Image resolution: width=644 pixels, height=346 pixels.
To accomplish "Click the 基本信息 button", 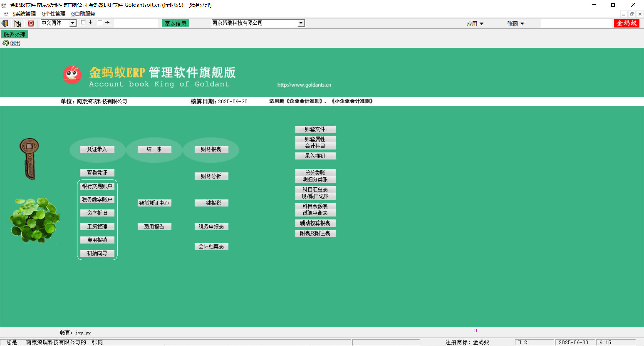I will 175,23.
